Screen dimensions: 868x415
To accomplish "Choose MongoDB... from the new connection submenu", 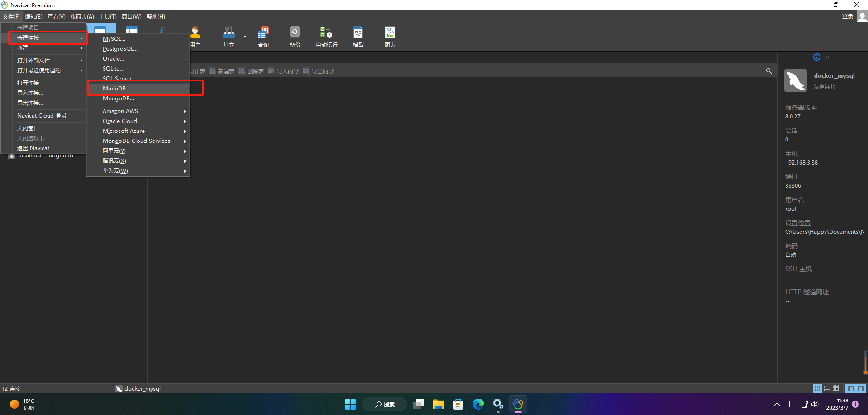I will click(x=138, y=99).
